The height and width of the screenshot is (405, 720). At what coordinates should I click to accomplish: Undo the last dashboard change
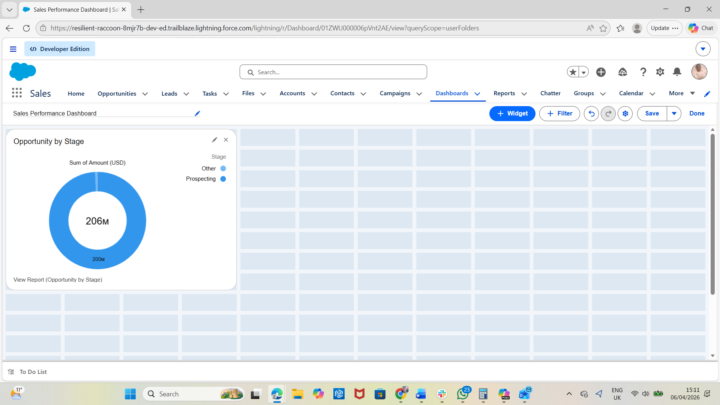(x=591, y=113)
